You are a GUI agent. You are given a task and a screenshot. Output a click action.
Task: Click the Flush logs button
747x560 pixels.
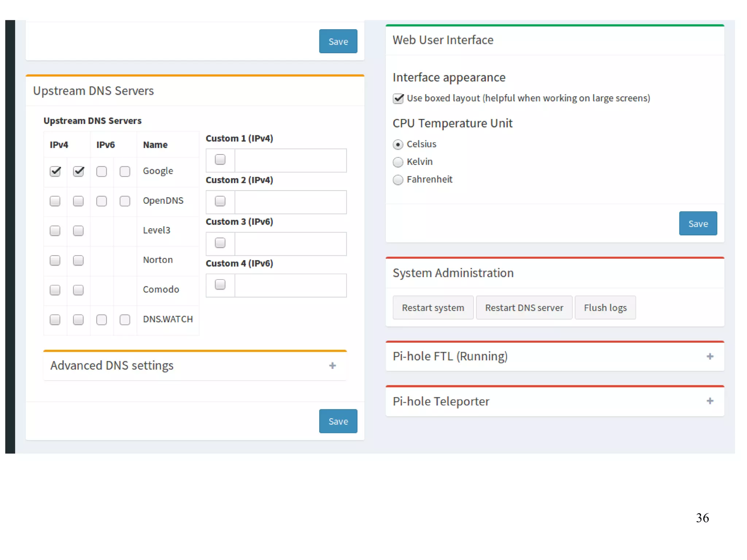click(x=605, y=308)
